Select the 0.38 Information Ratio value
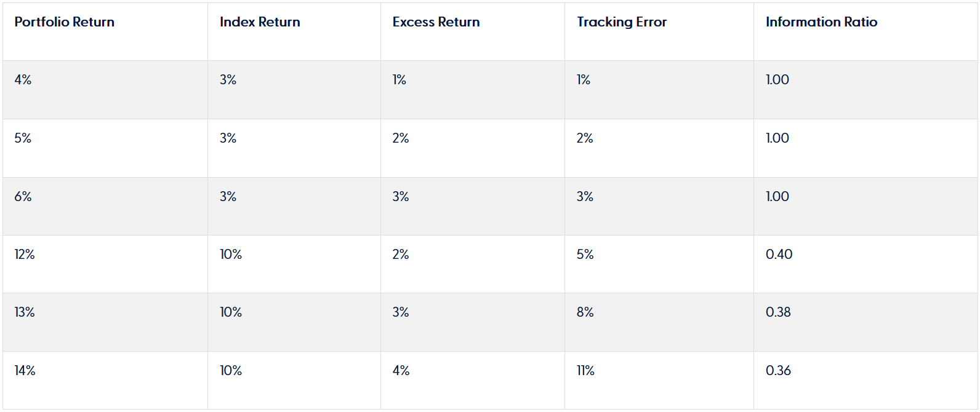Screen dimensions: 980x412 point(778,312)
